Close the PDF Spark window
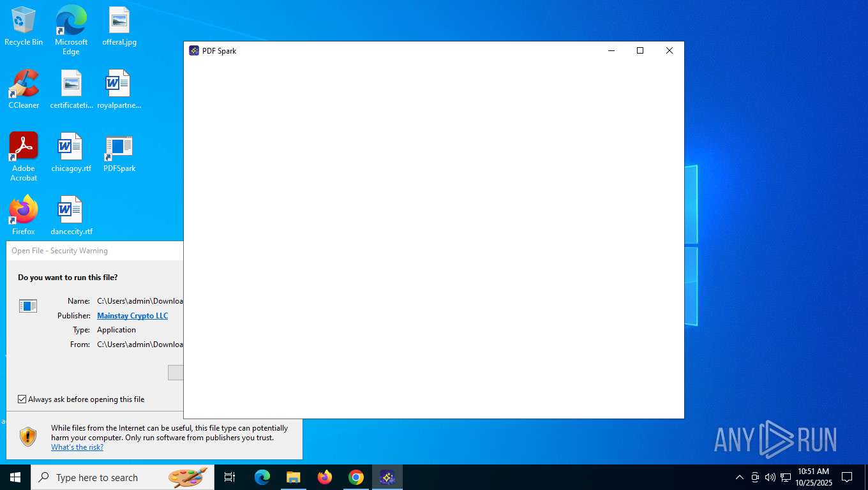Viewport: 868px width, 490px height. click(670, 50)
